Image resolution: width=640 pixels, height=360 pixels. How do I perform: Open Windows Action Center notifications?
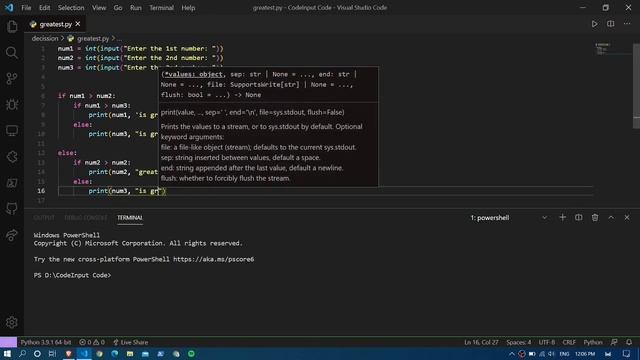coord(627,354)
